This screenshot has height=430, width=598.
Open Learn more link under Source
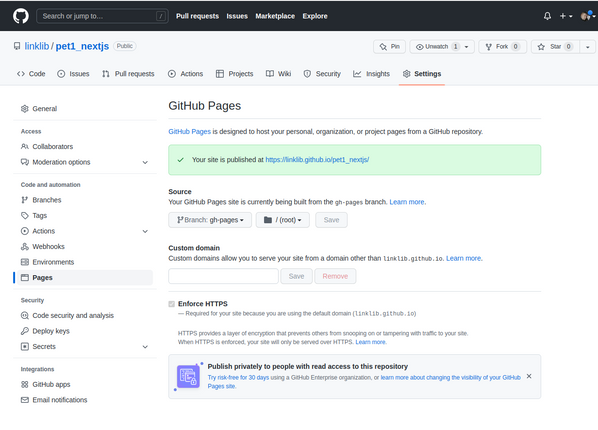[407, 202]
